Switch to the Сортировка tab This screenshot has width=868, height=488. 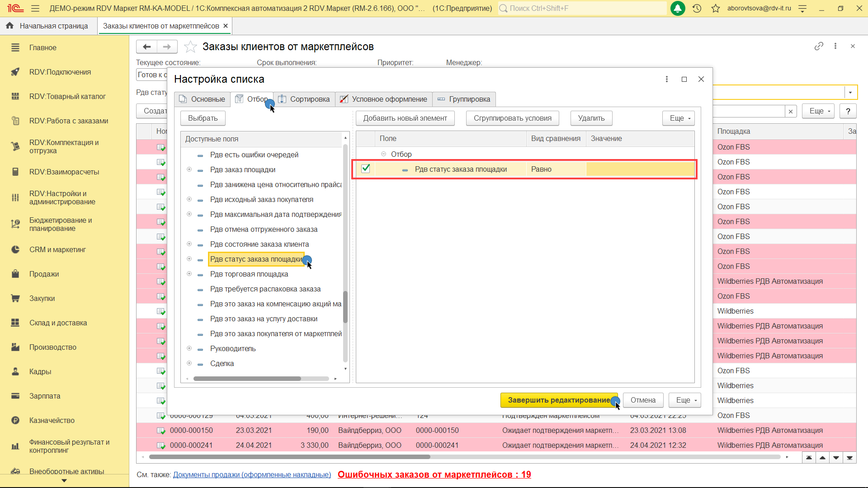coord(304,99)
